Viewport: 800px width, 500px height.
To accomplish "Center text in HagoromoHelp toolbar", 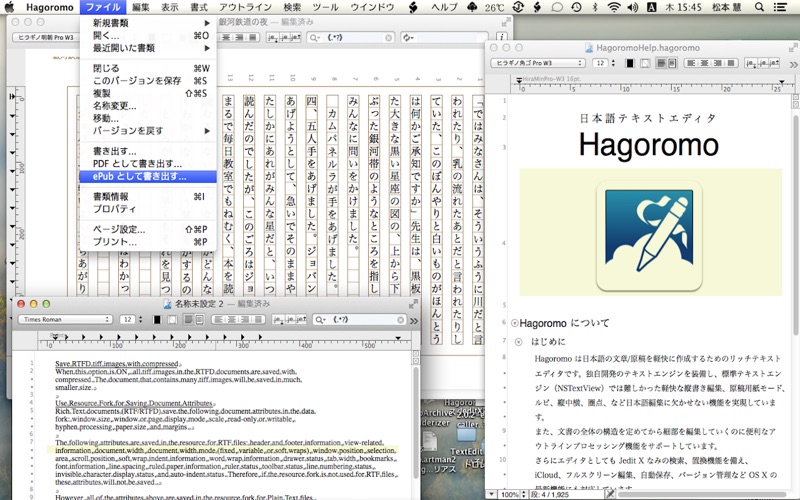I will click(705, 63).
